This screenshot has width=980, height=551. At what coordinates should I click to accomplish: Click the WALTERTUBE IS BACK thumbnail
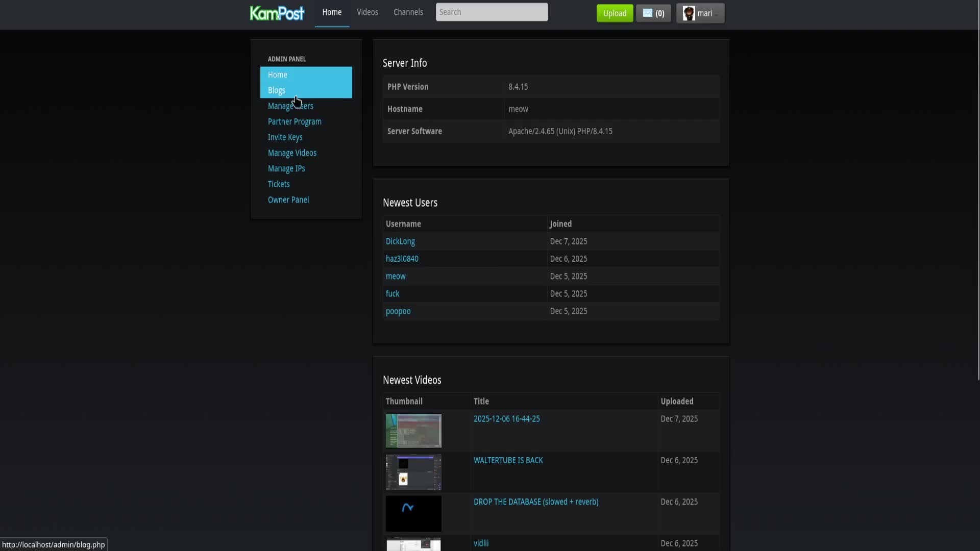(x=413, y=472)
